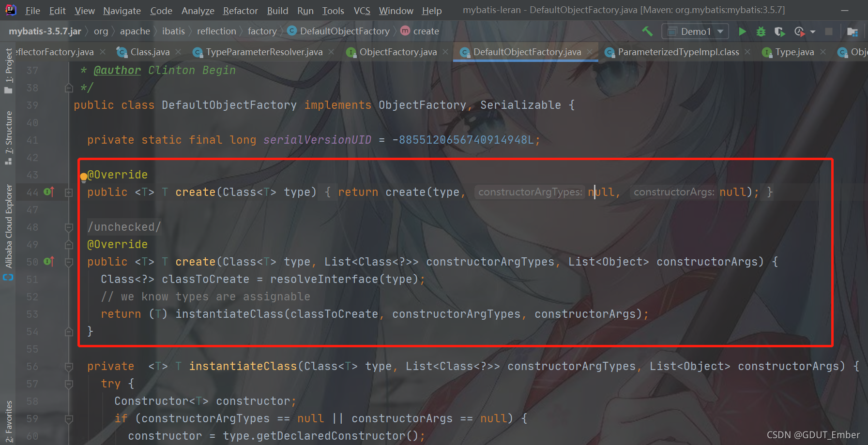Viewport: 868px width, 445px height.
Task: Close the ParameterizedTypeImpl.class tab
Action: 747,52
